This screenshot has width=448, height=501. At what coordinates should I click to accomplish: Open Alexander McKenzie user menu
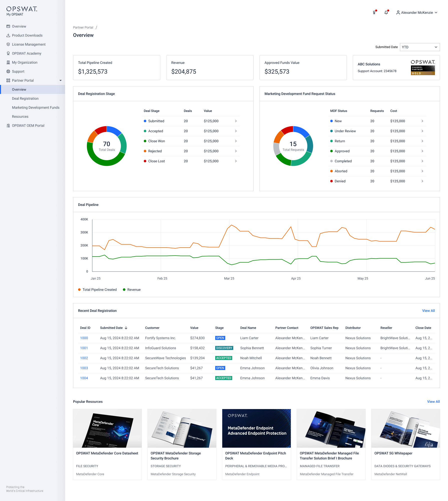[x=417, y=13]
